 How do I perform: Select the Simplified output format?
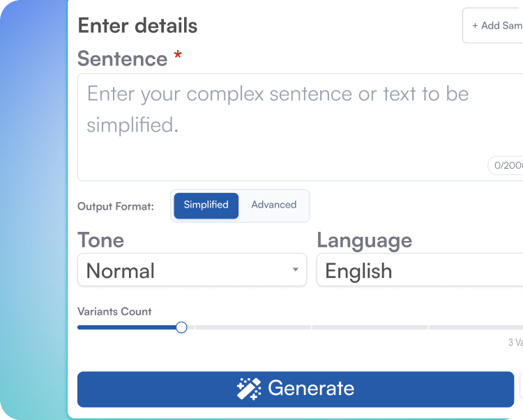pyautogui.click(x=206, y=205)
